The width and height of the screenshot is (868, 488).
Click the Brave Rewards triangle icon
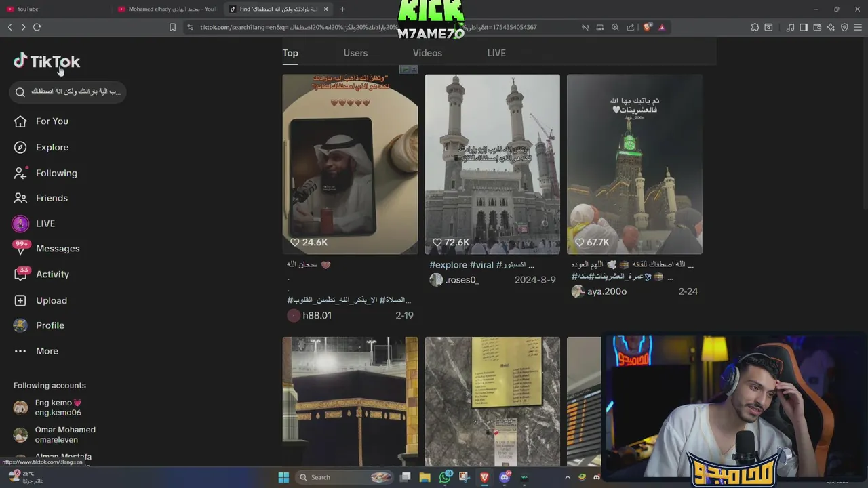662,27
